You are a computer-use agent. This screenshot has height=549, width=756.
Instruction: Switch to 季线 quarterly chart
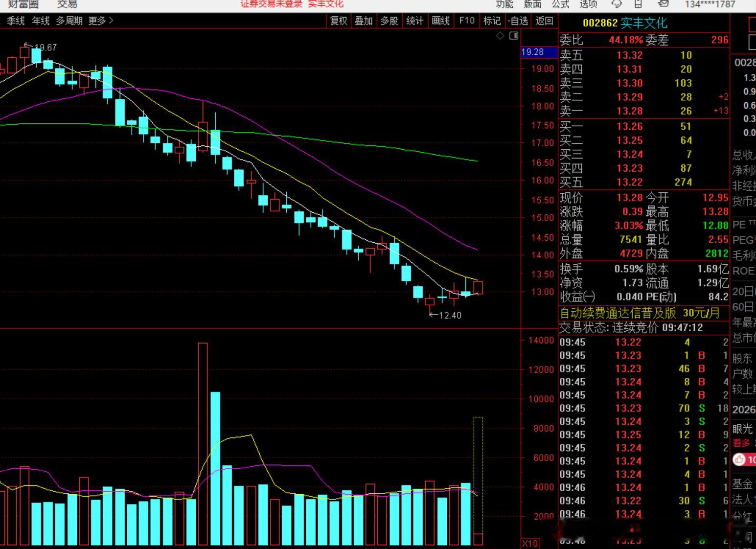point(16,21)
